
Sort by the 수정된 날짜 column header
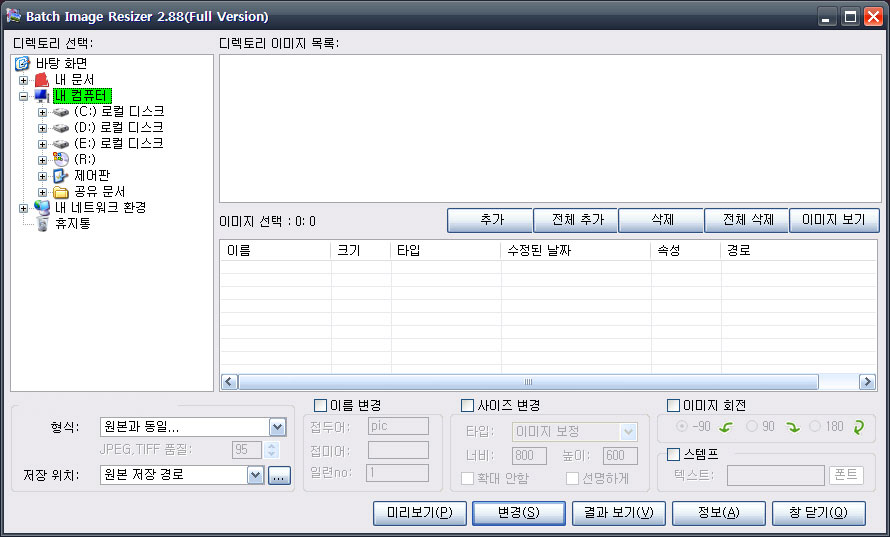(576, 250)
